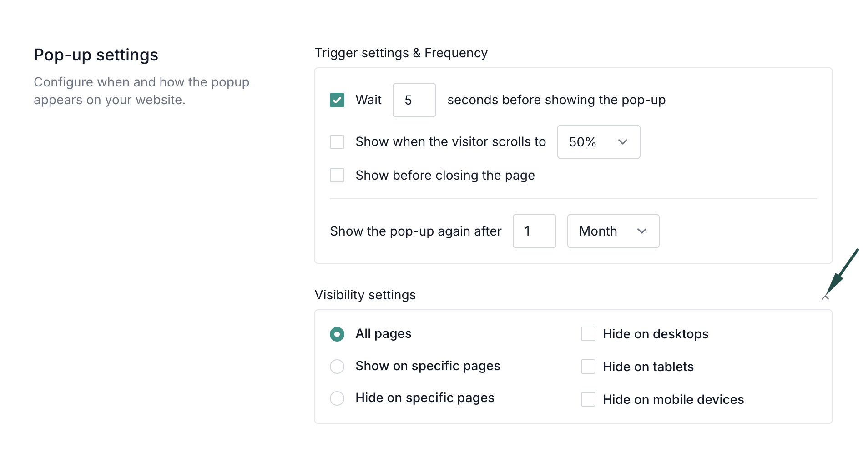Image resolution: width=868 pixels, height=473 pixels.
Task: Click the Visibility settings heading
Action: [365, 295]
